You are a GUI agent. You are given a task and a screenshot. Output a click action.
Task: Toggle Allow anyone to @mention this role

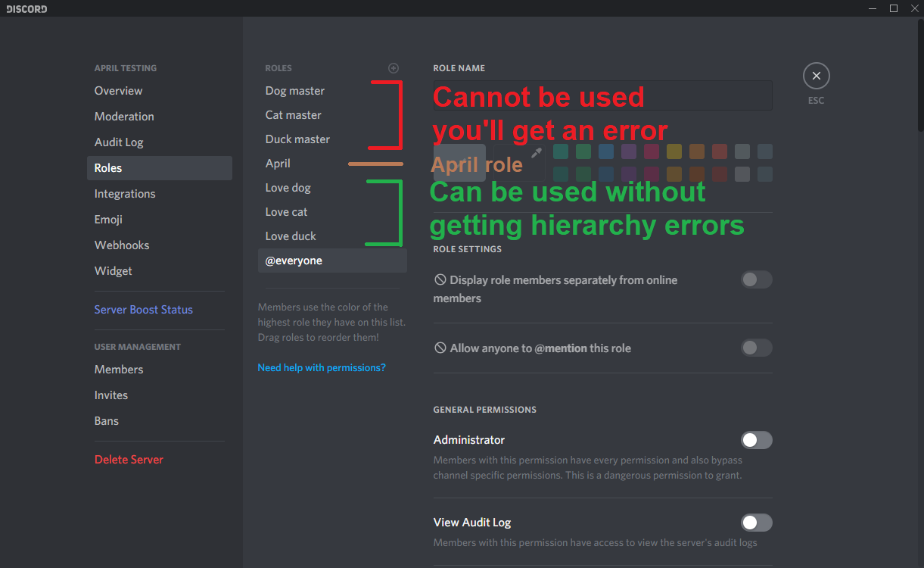[x=757, y=348]
